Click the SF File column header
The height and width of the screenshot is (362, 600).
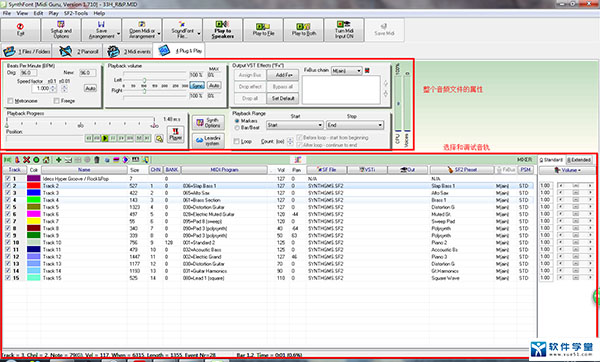point(326,170)
